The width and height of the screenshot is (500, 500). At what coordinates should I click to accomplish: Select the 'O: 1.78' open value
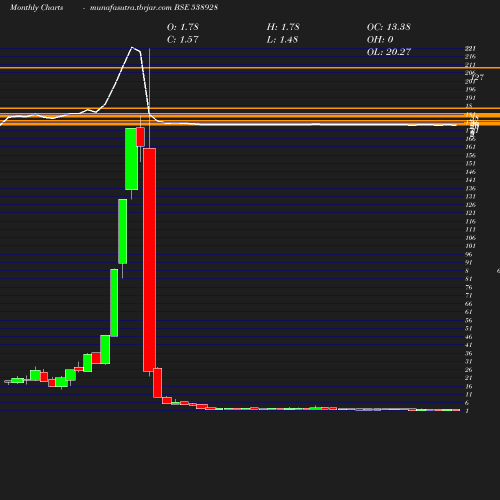[183, 27]
